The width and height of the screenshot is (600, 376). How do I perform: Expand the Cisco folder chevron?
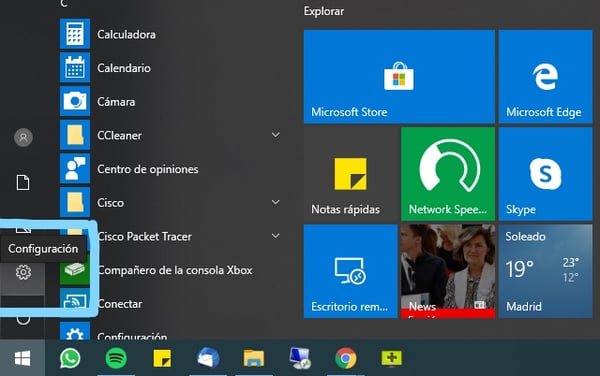[276, 202]
